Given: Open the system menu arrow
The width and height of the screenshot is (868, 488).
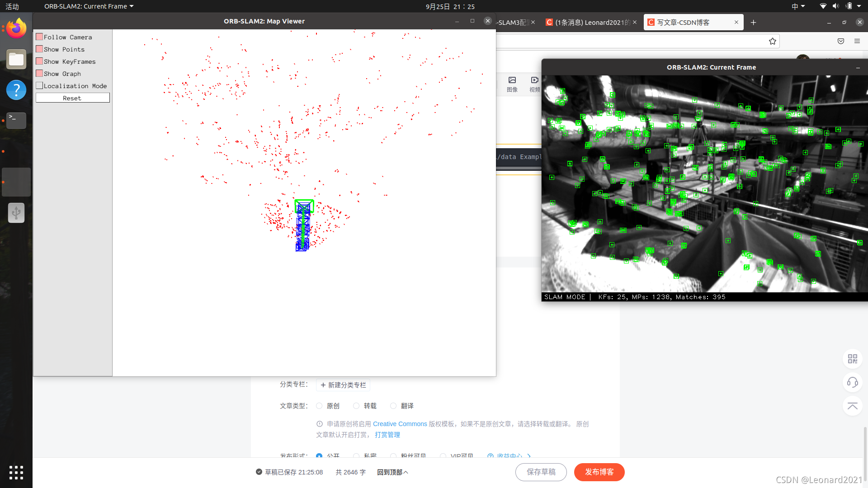Looking at the screenshot, I should [x=859, y=6].
